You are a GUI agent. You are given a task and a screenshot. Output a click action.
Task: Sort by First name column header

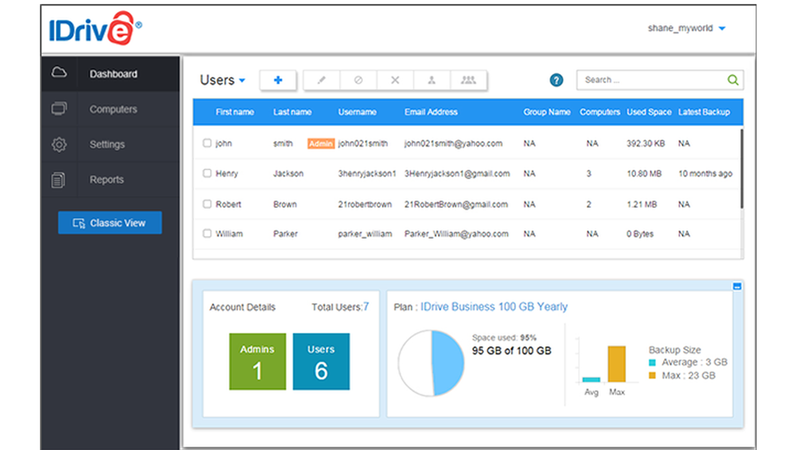click(235, 112)
